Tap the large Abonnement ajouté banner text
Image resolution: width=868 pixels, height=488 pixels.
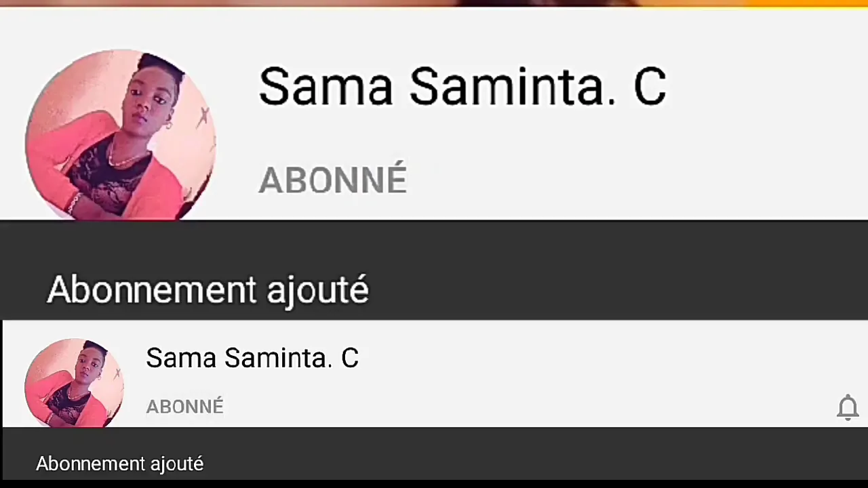click(208, 290)
